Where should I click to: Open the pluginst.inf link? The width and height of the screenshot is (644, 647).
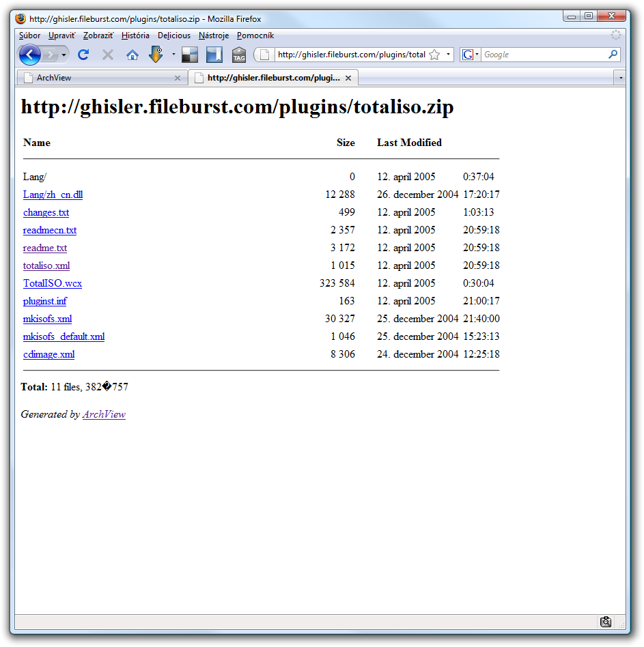pos(45,301)
